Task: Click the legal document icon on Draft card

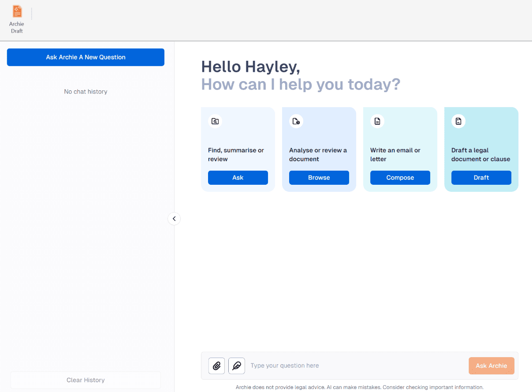Action: 458,121
